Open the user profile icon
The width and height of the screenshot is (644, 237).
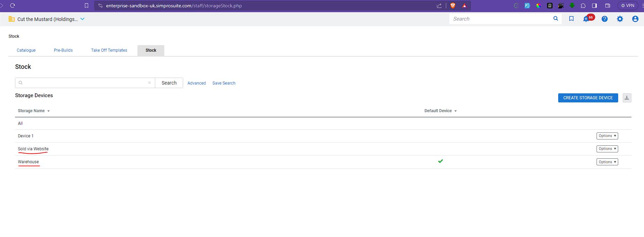pyautogui.click(x=635, y=19)
